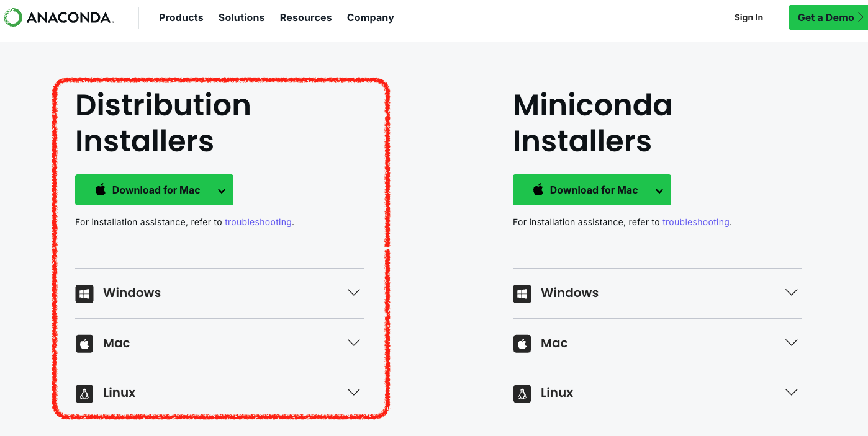Open troubleshooting link under Distribution Installers
The image size is (868, 436).
(x=258, y=222)
